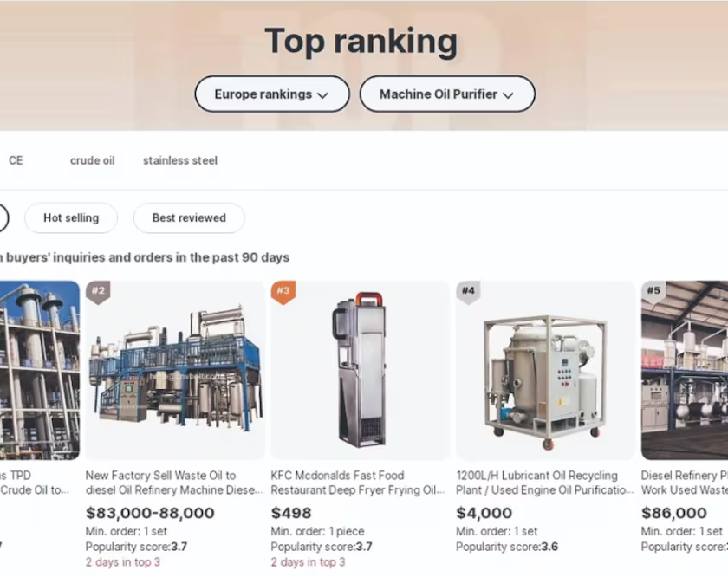Open the waste oil refinery machine image

[175, 371]
